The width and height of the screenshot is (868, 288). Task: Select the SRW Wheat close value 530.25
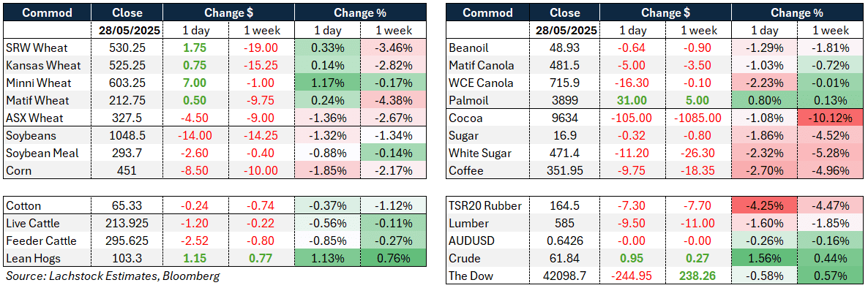click(x=127, y=48)
